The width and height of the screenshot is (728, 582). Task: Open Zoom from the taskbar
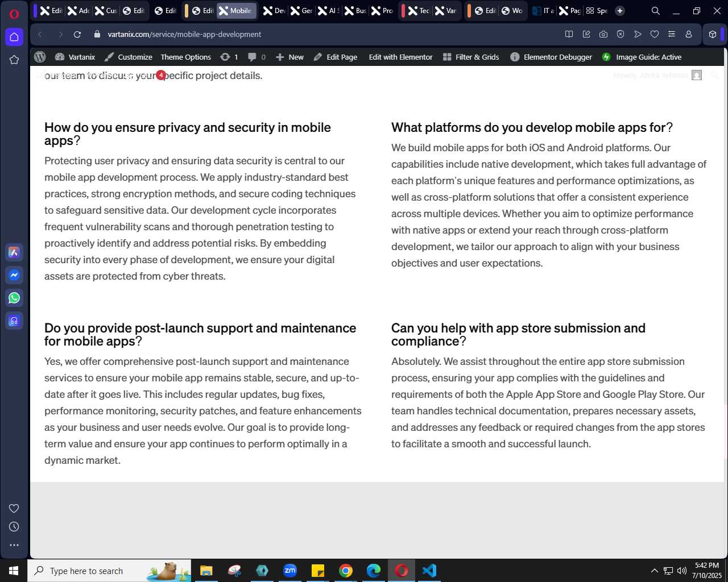290,571
